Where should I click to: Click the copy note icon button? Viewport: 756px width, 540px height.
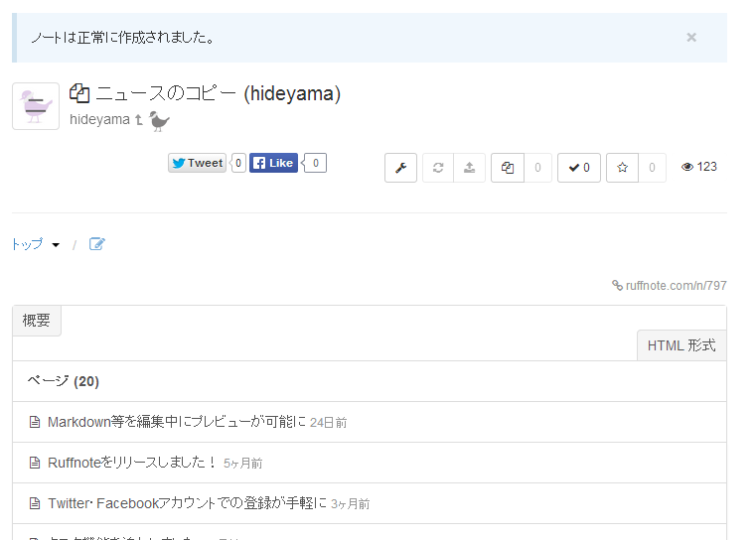tap(508, 168)
